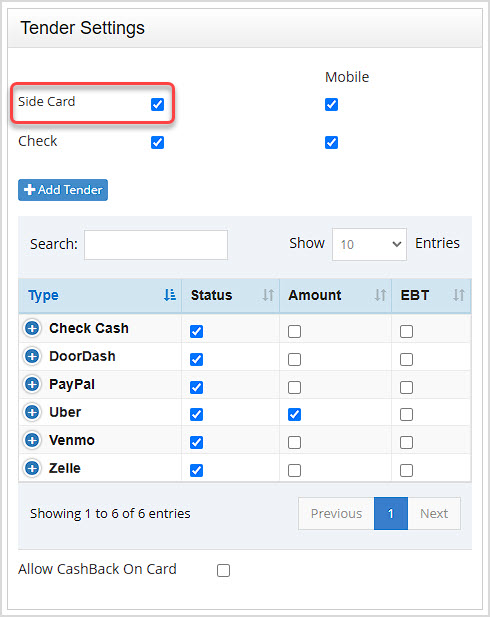Expand the DoorDash row plus icon
This screenshot has height=617, width=490.
[x=32, y=356]
